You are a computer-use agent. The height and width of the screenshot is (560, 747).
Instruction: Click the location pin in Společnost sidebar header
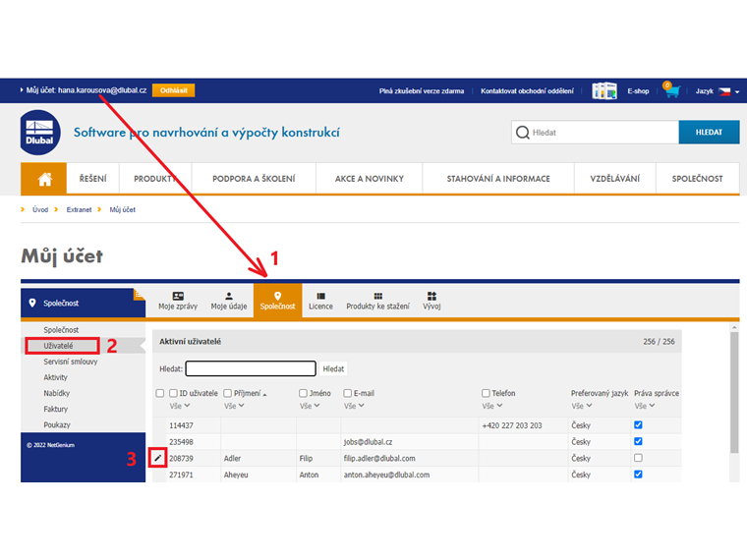32,303
